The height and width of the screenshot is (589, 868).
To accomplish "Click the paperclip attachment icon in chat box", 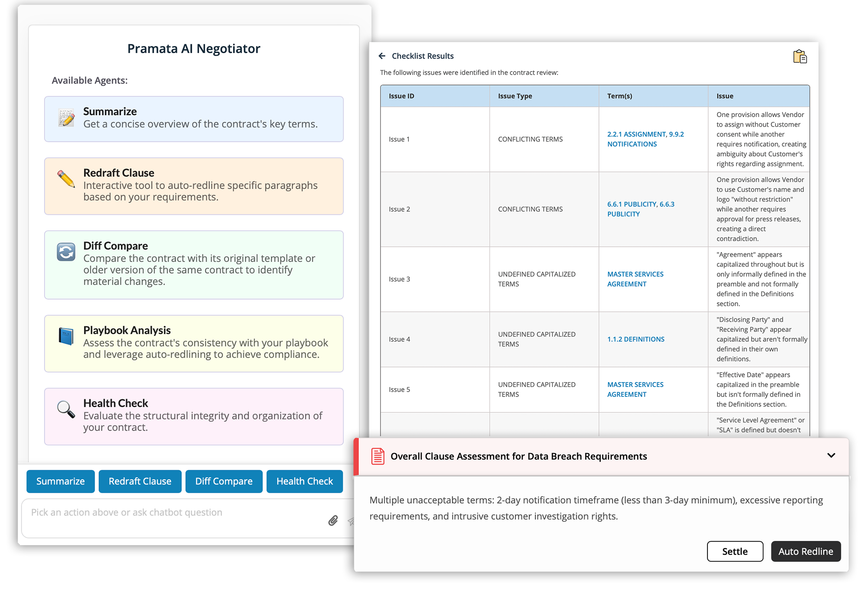I will [333, 520].
